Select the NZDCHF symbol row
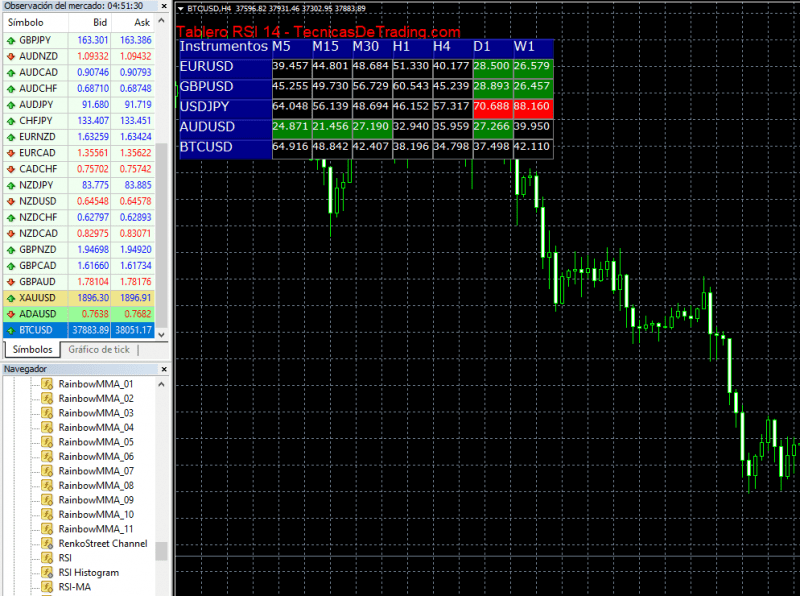This screenshot has height=596, width=800. [x=79, y=217]
